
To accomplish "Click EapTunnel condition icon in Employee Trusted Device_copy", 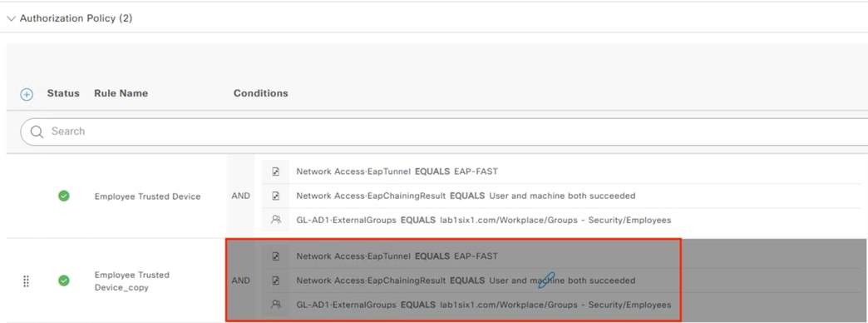I will point(276,256).
